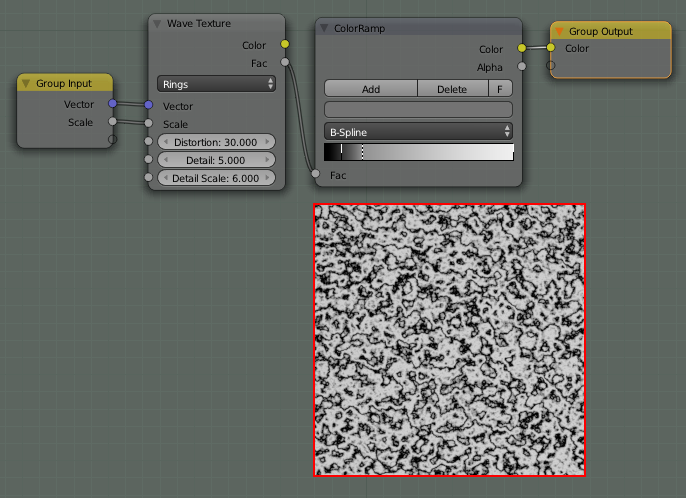Screen dimensions: 686x498
Task: Click ColorRamp Fac input socket
Action: pos(315,174)
